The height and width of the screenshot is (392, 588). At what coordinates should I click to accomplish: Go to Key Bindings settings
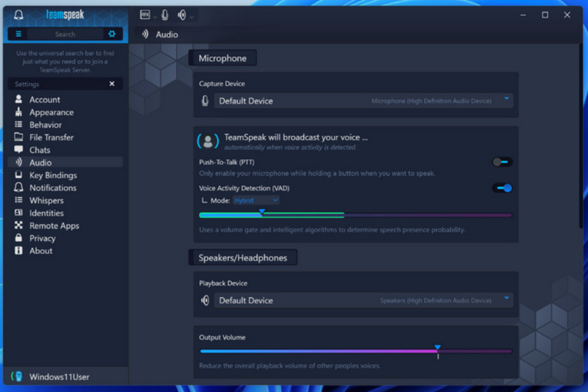(x=65, y=175)
